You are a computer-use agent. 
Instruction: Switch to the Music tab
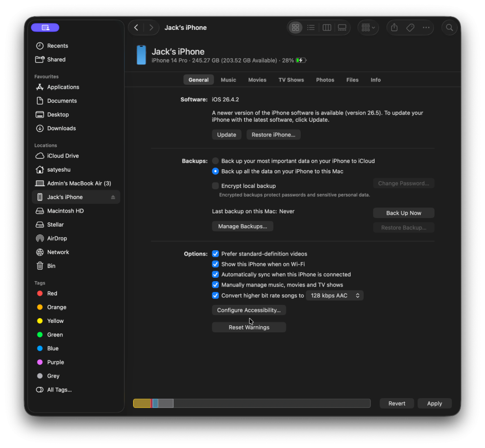click(x=228, y=80)
